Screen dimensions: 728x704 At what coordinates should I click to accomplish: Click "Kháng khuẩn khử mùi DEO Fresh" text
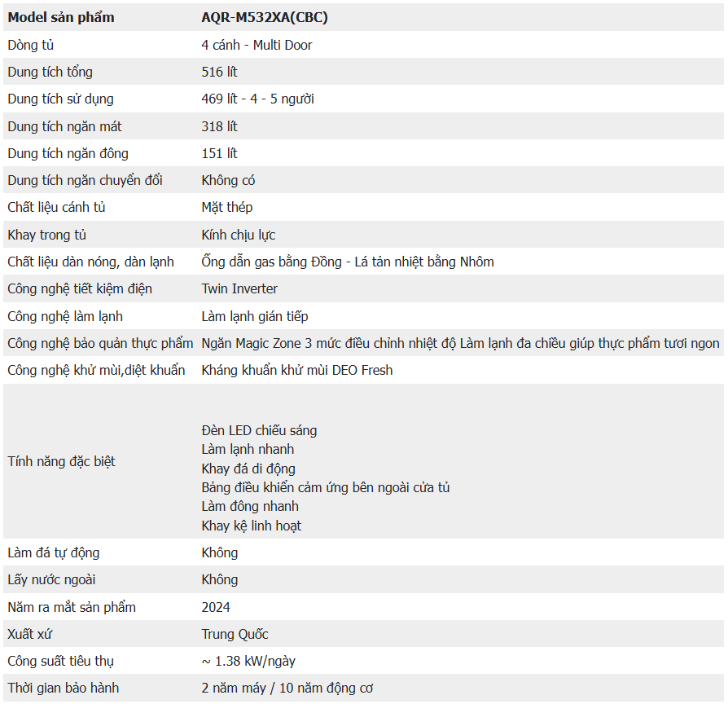click(x=297, y=370)
